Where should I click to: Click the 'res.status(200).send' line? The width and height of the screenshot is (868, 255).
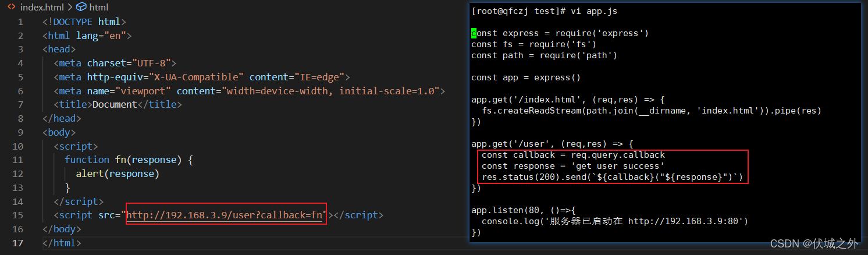click(612, 177)
